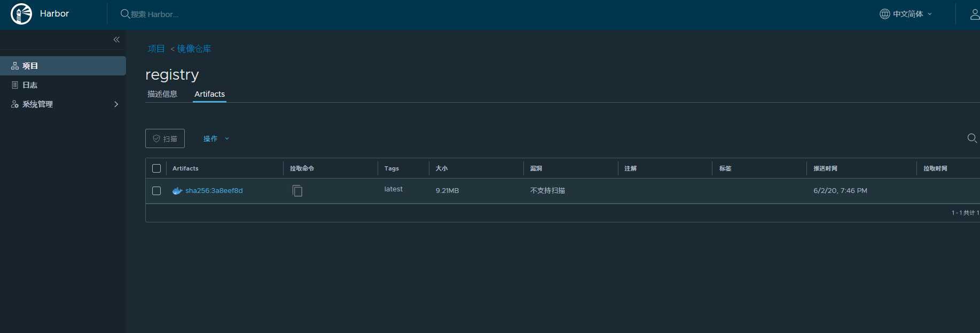
Task: Click the 项目 projects sidebar icon
Action: coord(15,66)
